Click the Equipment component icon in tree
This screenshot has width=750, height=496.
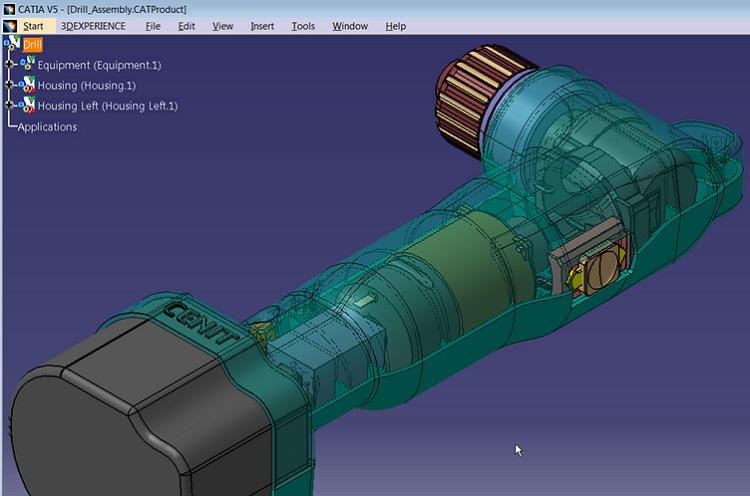(27, 65)
